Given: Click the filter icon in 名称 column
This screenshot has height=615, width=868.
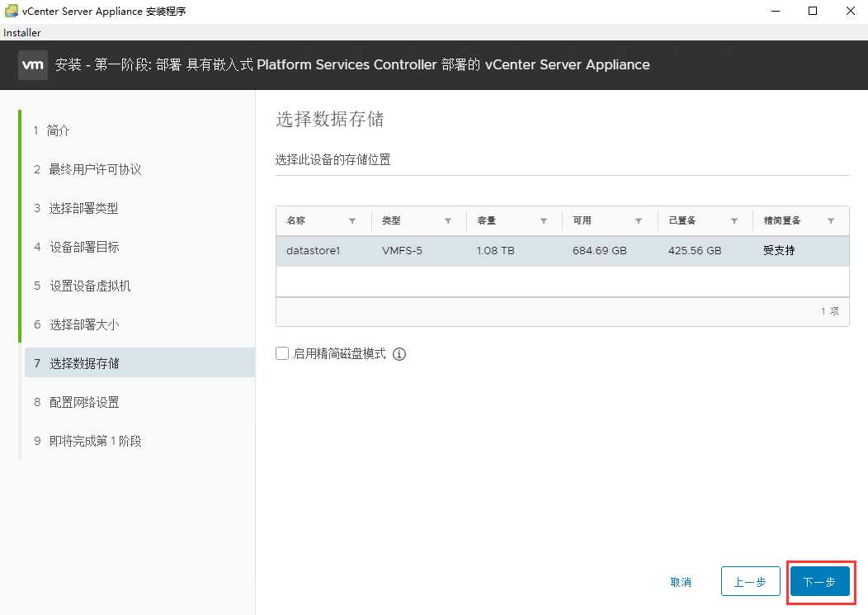Looking at the screenshot, I should coord(352,221).
